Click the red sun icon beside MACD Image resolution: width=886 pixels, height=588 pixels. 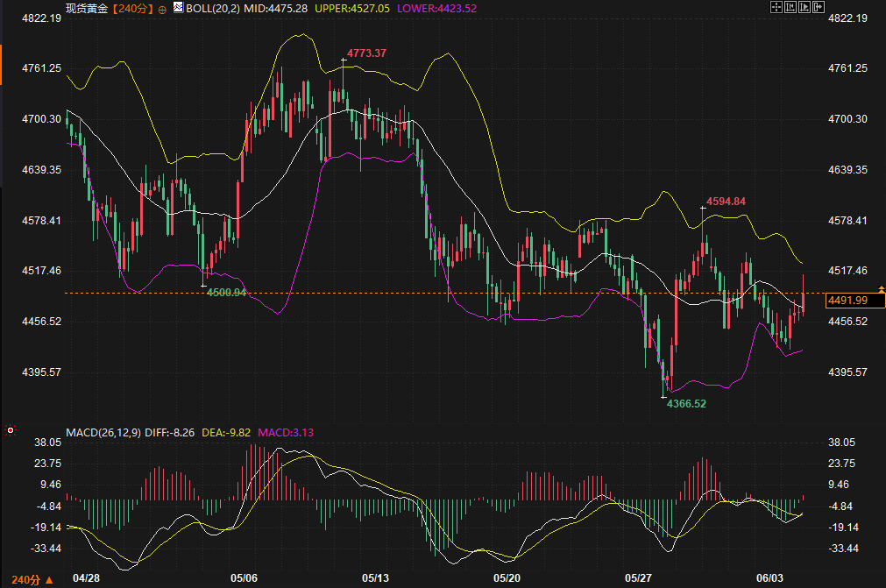[x=11, y=431]
